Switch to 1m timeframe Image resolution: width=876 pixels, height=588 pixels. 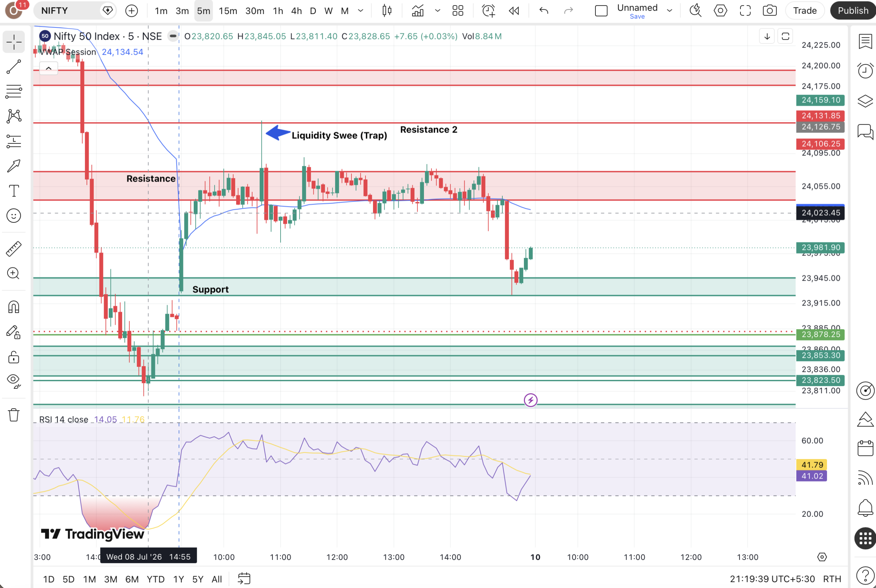(x=161, y=11)
